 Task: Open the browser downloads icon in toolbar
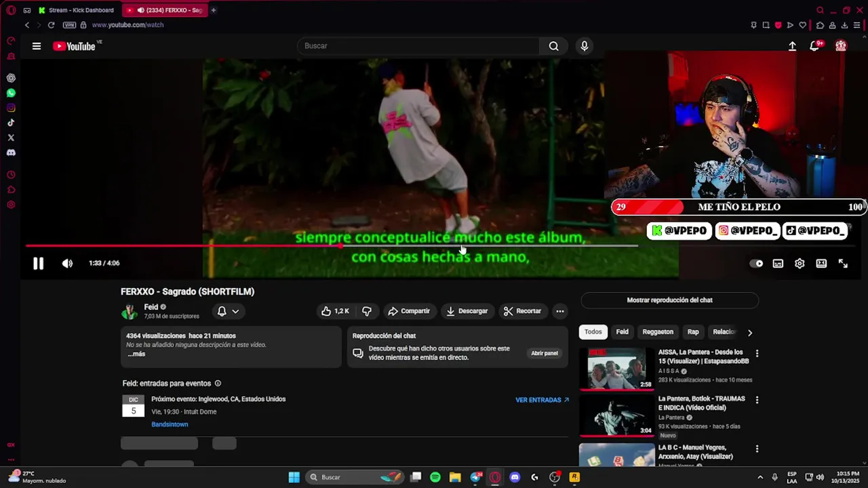coord(845,25)
